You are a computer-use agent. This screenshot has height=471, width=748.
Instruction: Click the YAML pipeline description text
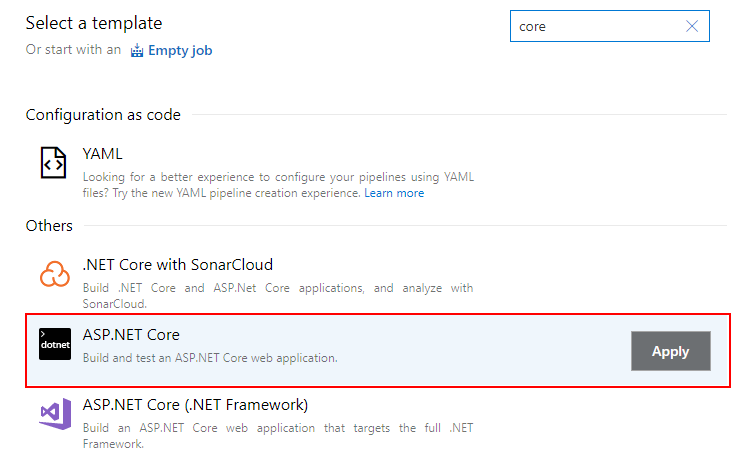click(x=278, y=177)
